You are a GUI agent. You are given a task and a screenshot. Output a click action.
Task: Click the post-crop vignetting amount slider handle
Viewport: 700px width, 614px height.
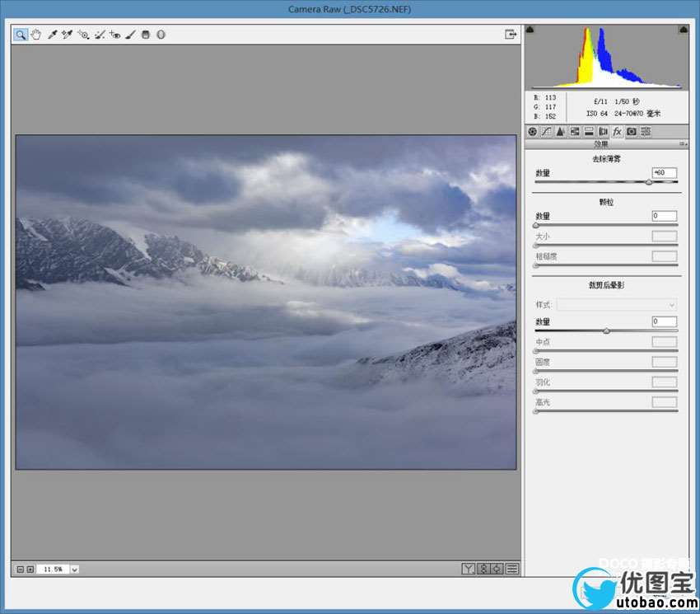(606, 331)
